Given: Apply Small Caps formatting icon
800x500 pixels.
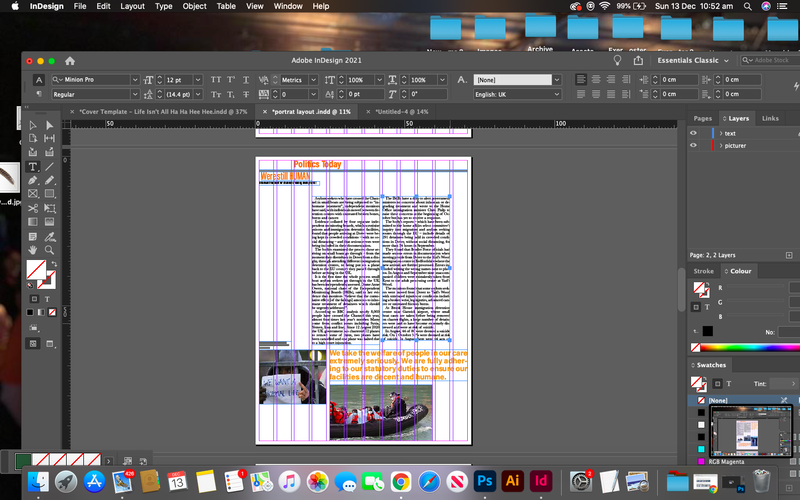Looking at the screenshot, I should tap(216, 94).
